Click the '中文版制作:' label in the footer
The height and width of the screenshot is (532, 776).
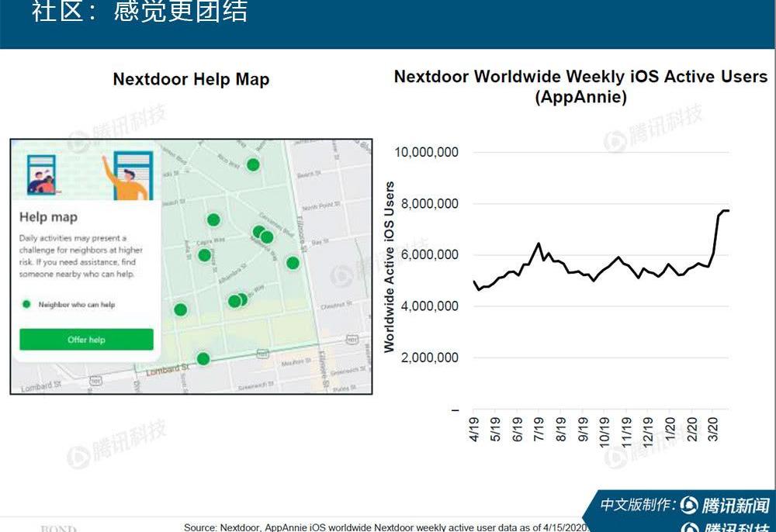(638, 505)
